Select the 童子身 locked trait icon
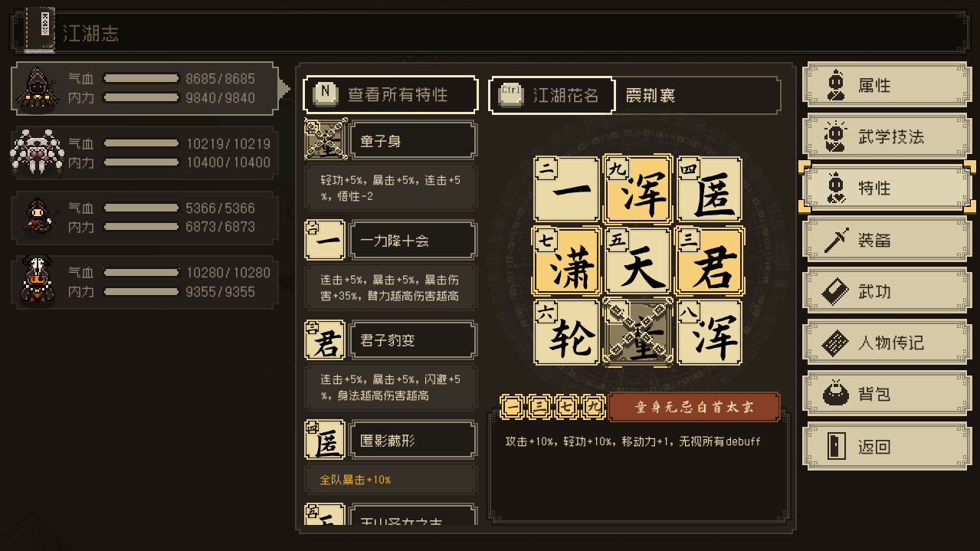Viewport: 980px width, 551px height. 326,139
